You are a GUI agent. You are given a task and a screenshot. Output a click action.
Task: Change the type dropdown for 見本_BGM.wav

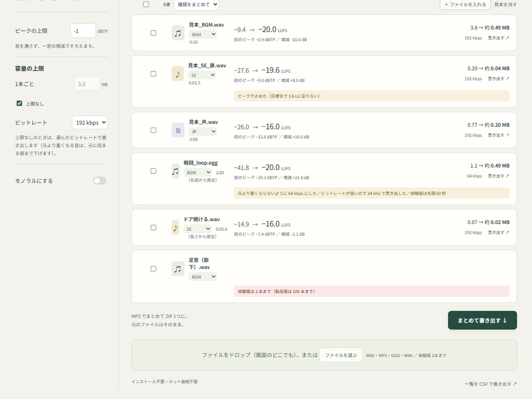point(203,34)
